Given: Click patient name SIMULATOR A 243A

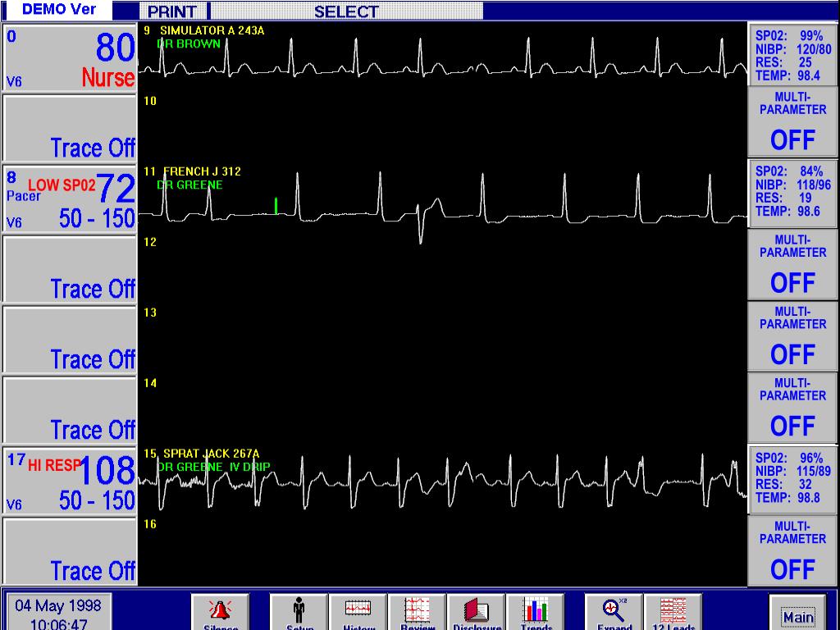Looking at the screenshot, I should [212, 31].
